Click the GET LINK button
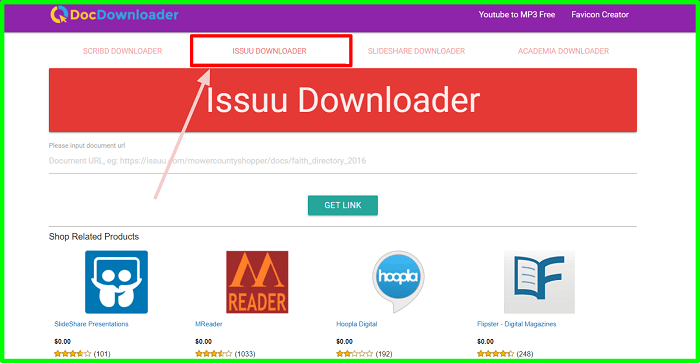The width and height of the screenshot is (700, 364). click(x=342, y=205)
